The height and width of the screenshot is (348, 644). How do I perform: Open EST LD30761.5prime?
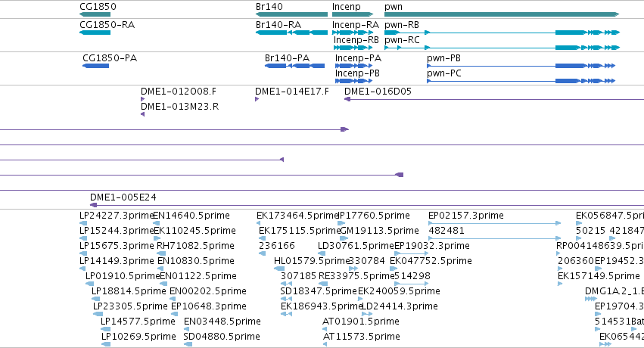pyautogui.click(x=356, y=246)
